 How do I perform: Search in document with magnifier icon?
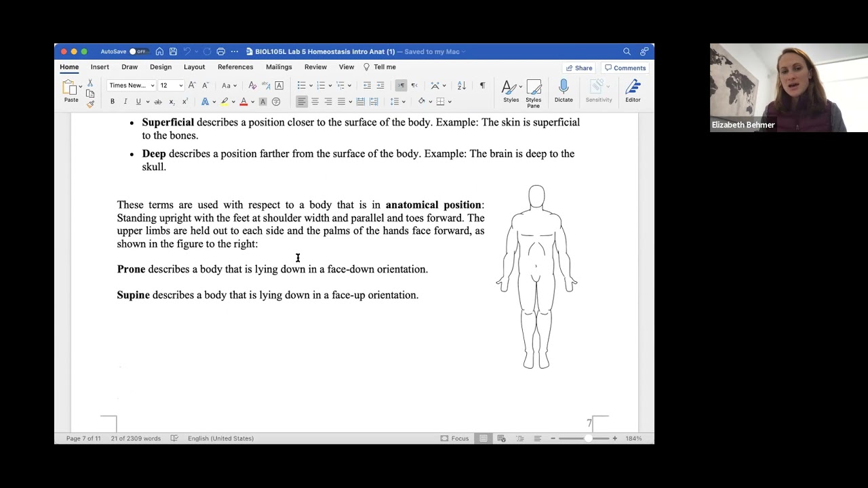click(627, 52)
